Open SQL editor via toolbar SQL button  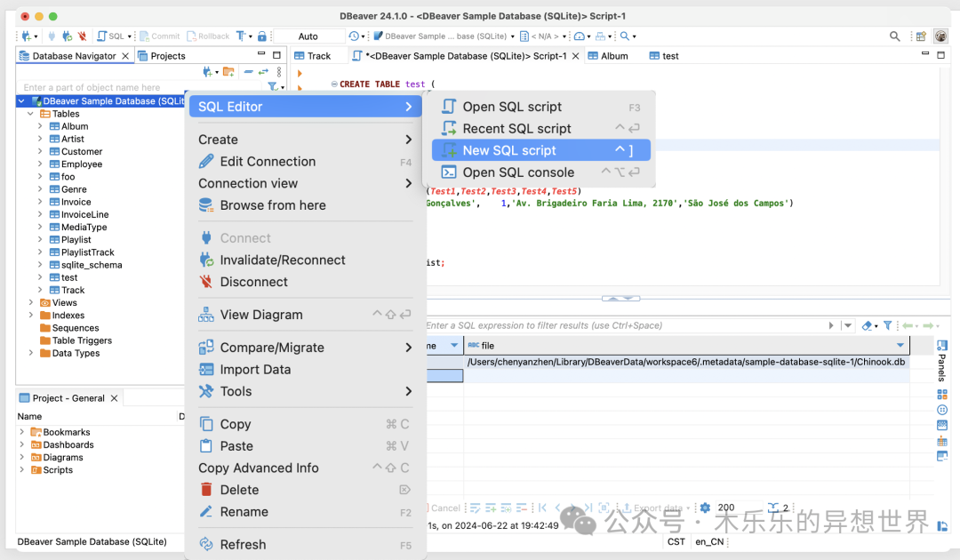click(111, 36)
